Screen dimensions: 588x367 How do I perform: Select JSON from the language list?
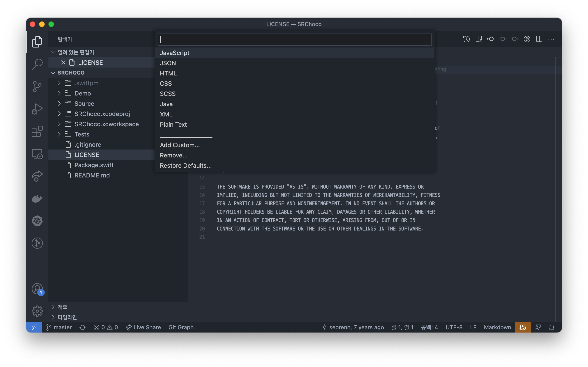click(168, 63)
